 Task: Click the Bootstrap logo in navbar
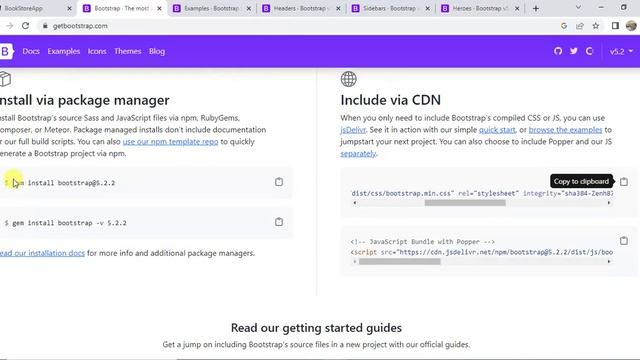click(6, 51)
